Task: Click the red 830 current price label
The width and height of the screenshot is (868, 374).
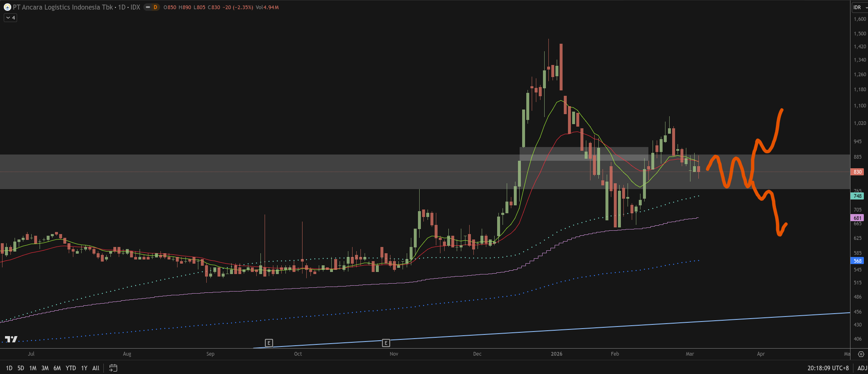Action: tap(857, 172)
